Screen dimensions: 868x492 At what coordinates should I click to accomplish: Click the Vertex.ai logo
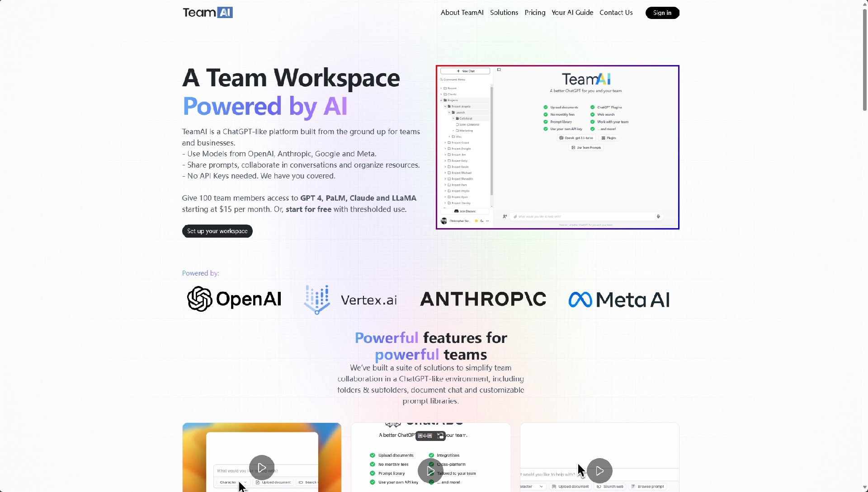point(350,300)
